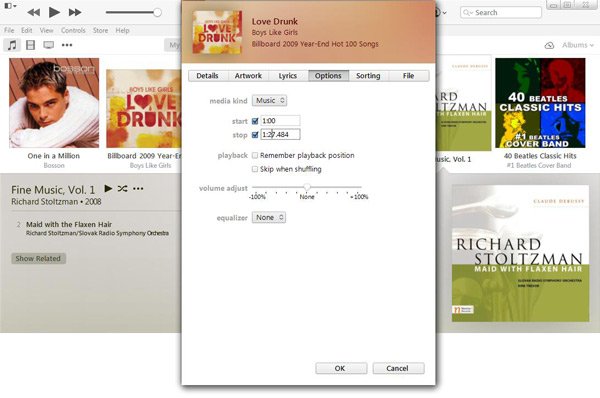Click the #1 Beatles Cover Band artist text

click(539, 165)
